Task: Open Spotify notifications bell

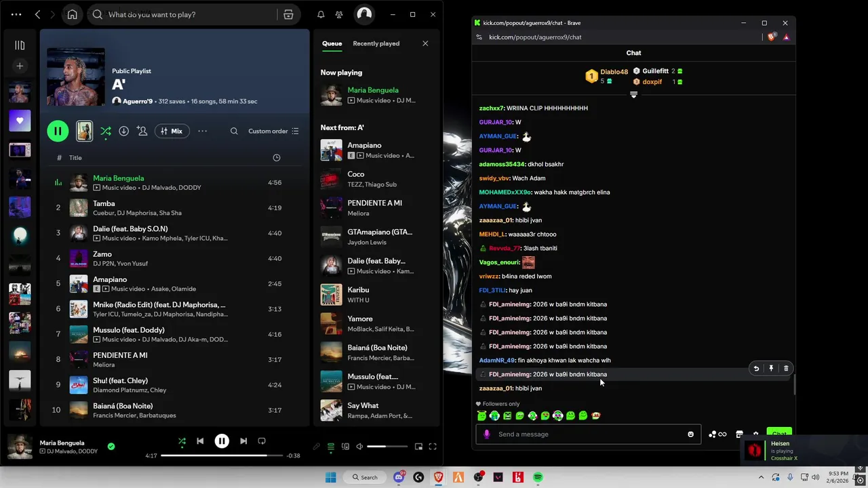Action: pyautogui.click(x=321, y=14)
